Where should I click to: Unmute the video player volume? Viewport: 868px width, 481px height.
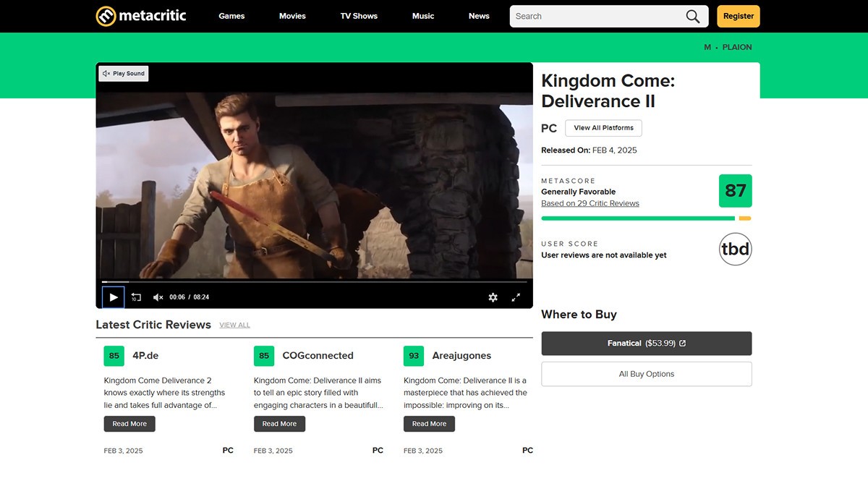tap(158, 297)
